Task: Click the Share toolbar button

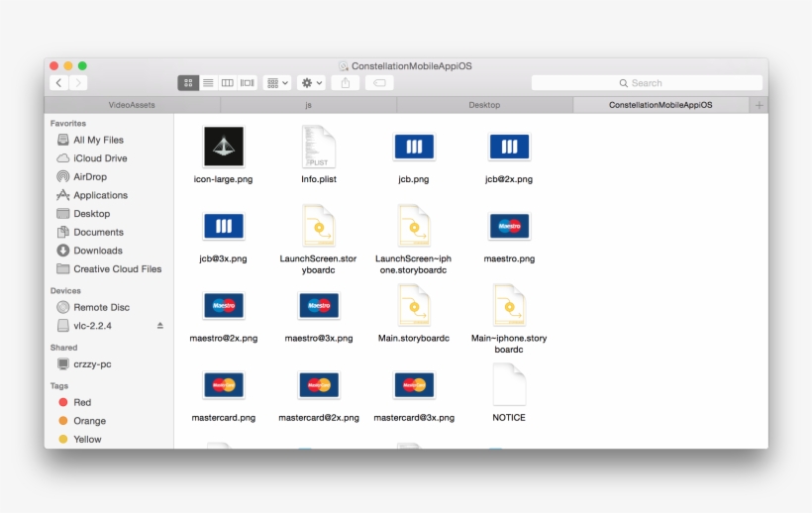Action: (x=346, y=83)
